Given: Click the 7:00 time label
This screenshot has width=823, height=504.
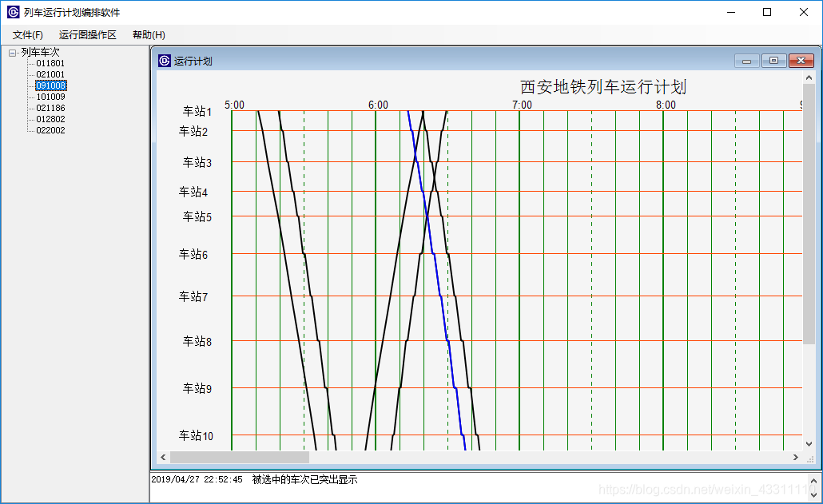Looking at the screenshot, I should click(522, 105).
